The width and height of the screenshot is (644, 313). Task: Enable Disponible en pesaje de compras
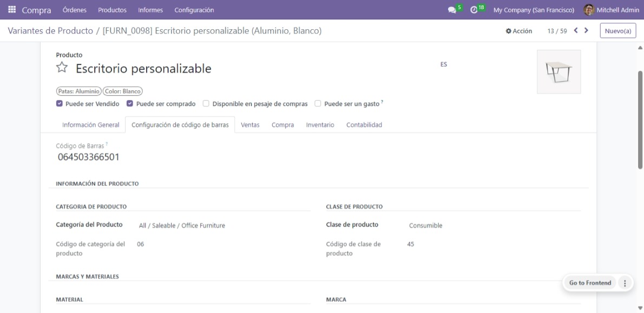click(206, 103)
